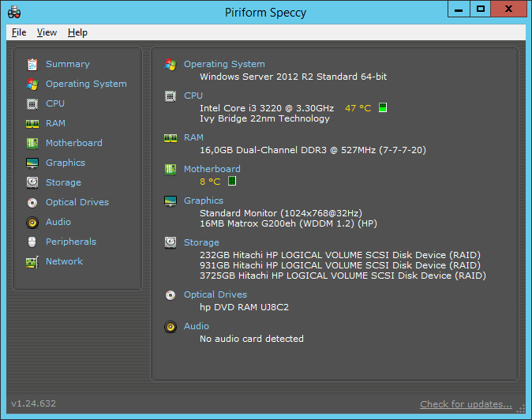Click the RAM module icon in sidebar
Image resolution: width=532 pixels, height=420 pixels.
[x=32, y=124]
